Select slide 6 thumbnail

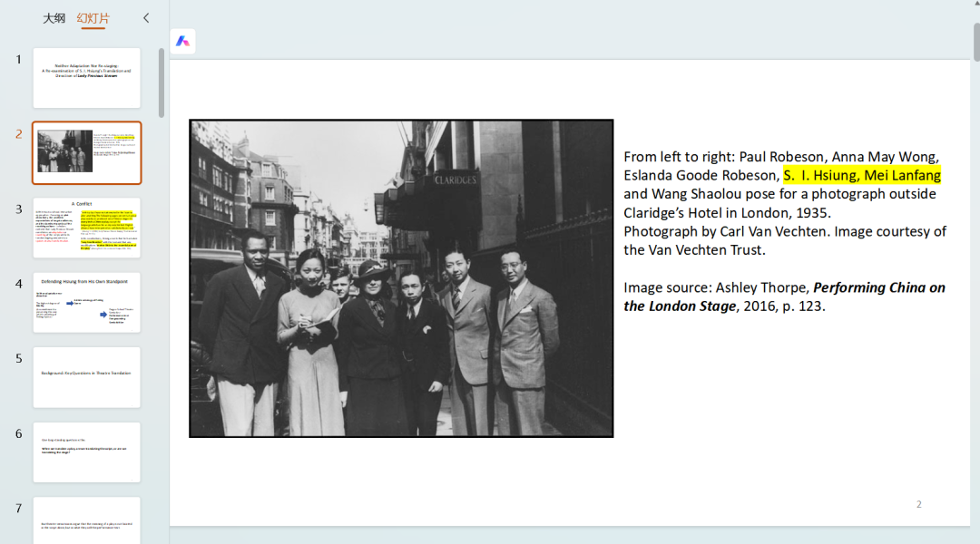(87, 452)
